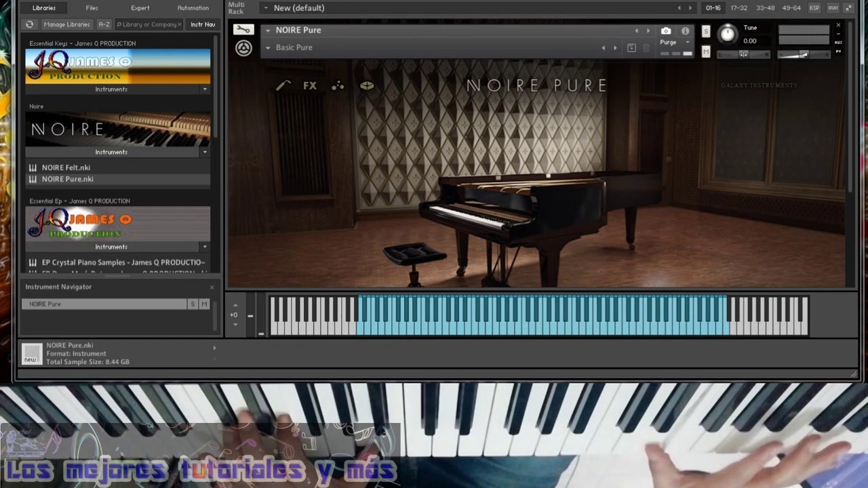Open the piano edit pencil page
This screenshot has width=868, height=488.
[283, 85]
